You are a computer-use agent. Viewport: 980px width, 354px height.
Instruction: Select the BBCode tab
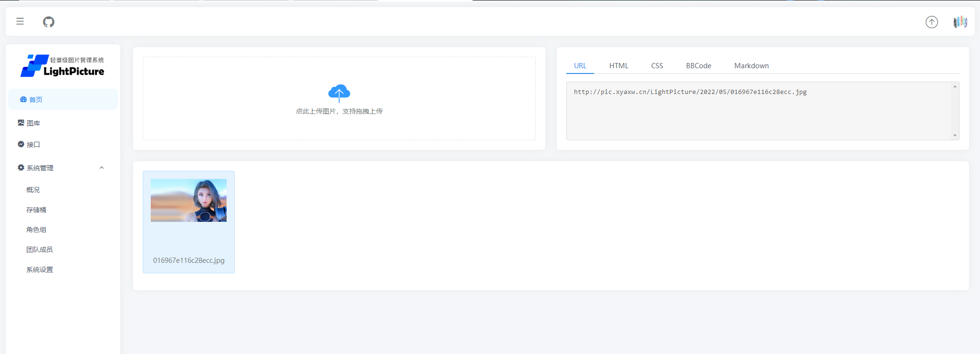coord(698,66)
